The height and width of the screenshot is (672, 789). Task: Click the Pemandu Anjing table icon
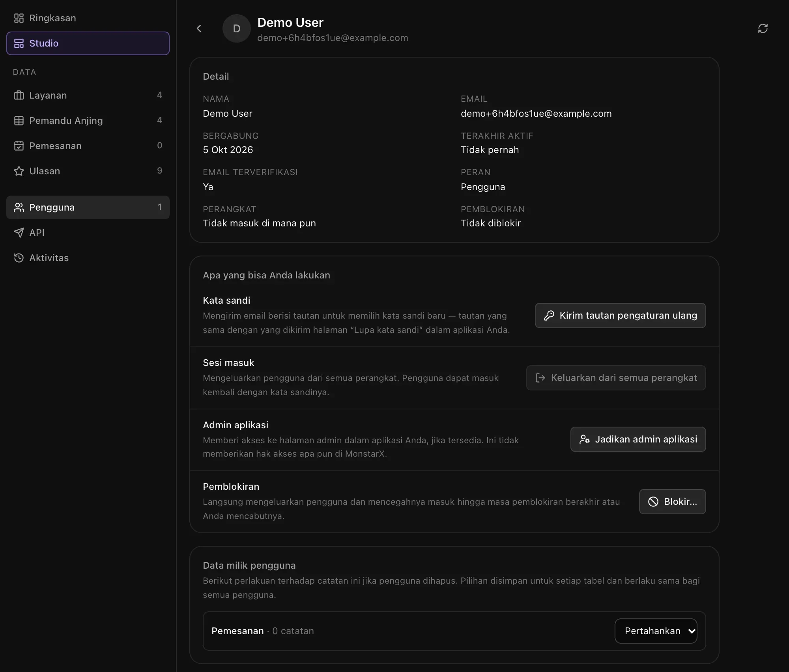pyautogui.click(x=19, y=121)
